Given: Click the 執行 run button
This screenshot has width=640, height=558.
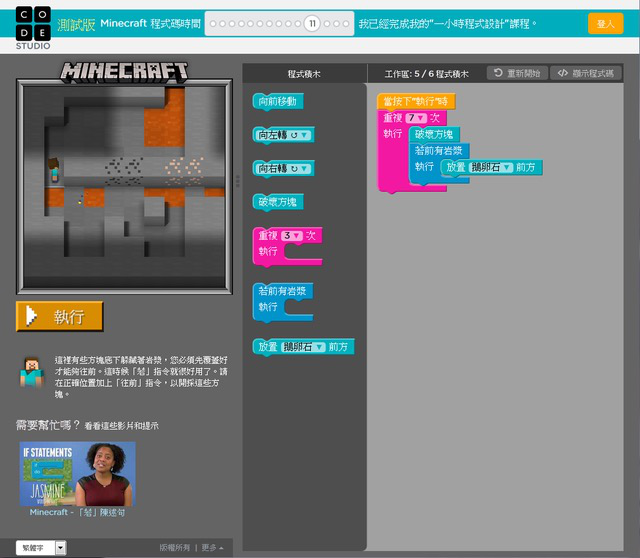Looking at the screenshot, I should point(60,316).
